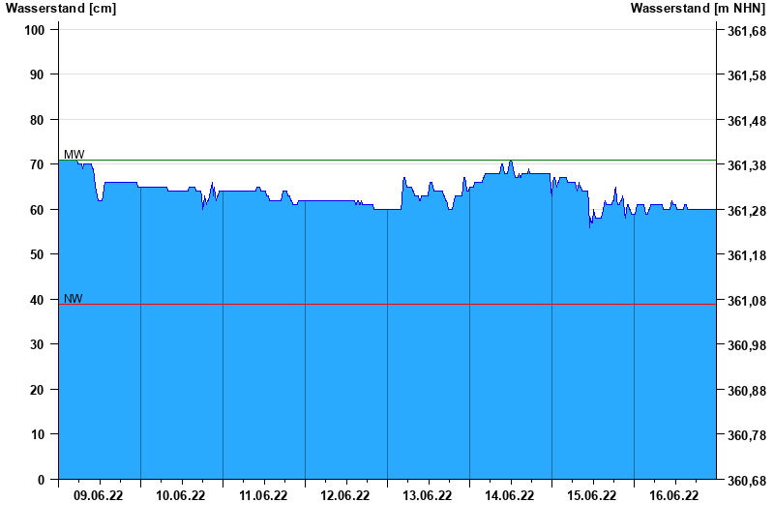Image resolution: width=774 pixels, height=532 pixels.
Task: Click the date label 10.06.22
Action: point(180,495)
